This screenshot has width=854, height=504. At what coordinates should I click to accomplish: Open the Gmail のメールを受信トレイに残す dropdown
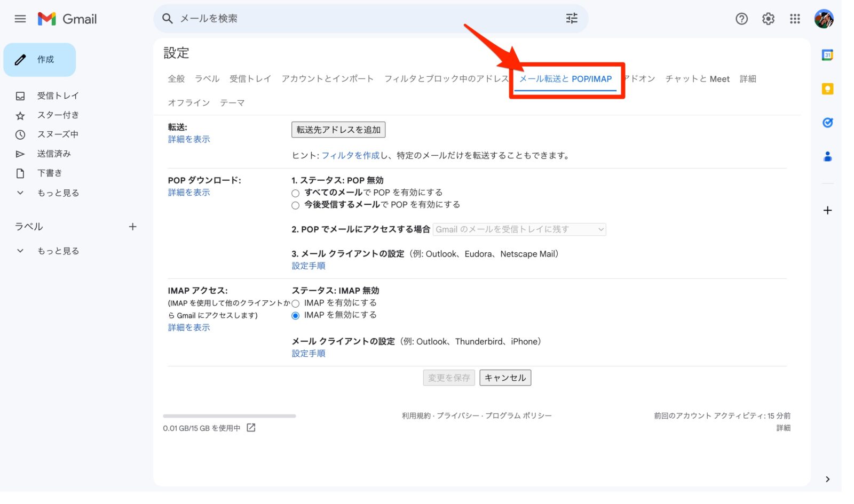click(519, 229)
